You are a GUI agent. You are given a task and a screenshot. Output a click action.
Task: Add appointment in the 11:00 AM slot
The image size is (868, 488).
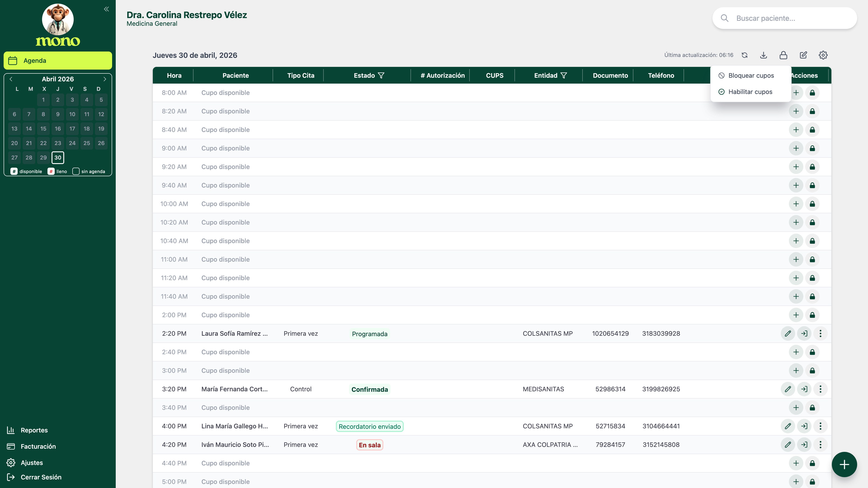[x=796, y=259]
